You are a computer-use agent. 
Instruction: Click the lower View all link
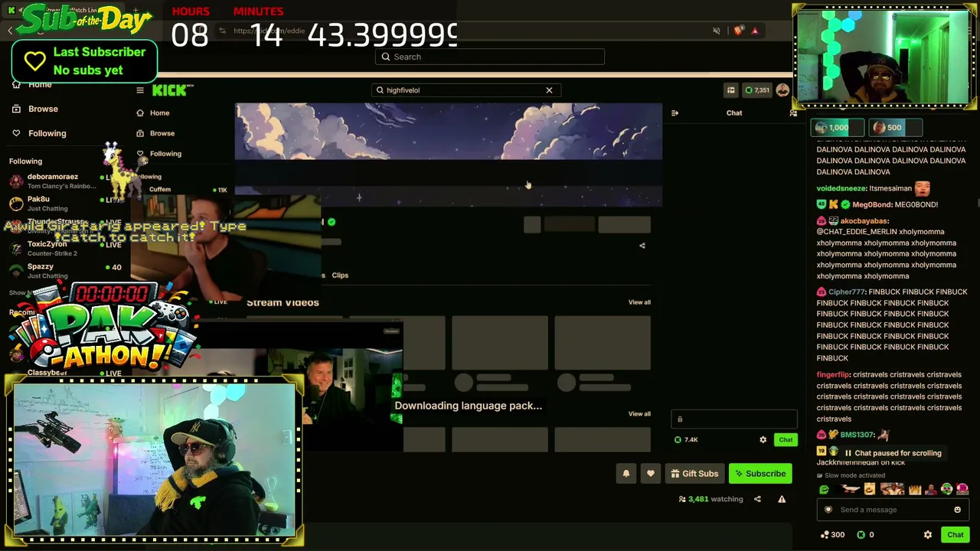[x=639, y=414]
